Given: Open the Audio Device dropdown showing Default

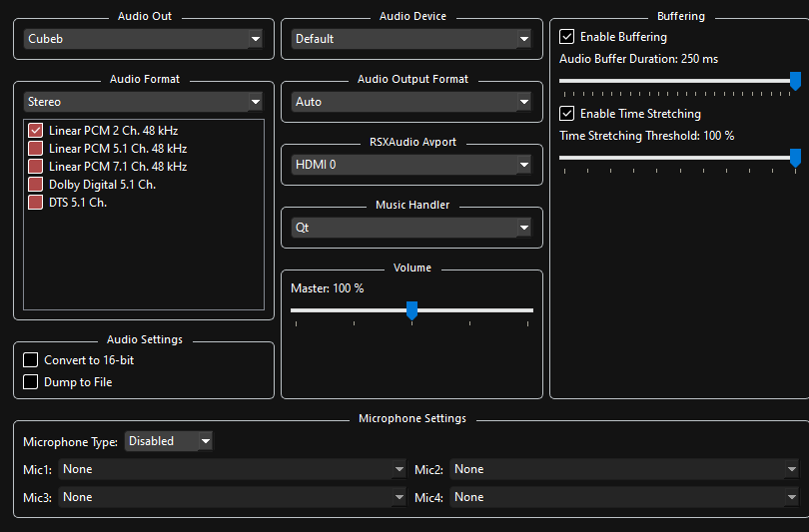Looking at the screenshot, I should click(411, 39).
